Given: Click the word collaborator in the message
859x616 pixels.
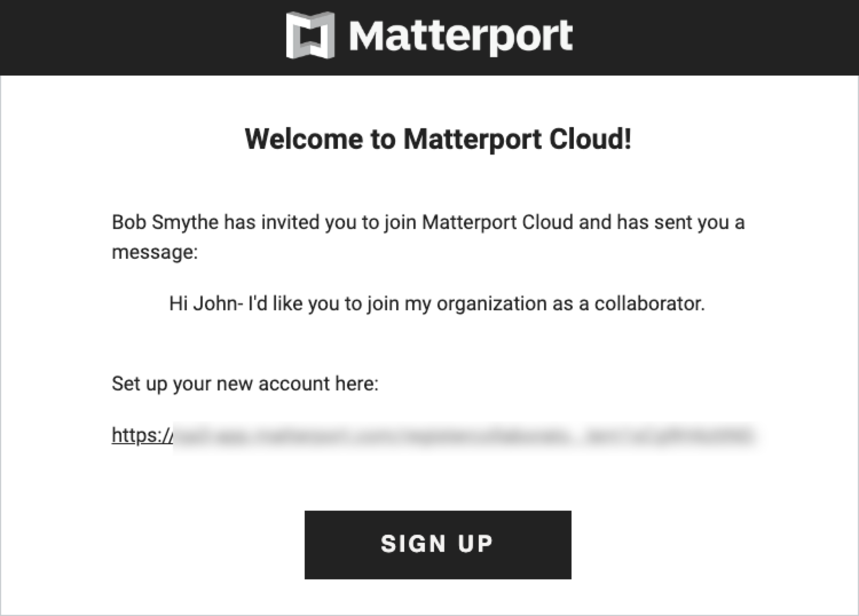Looking at the screenshot, I should 649,303.
